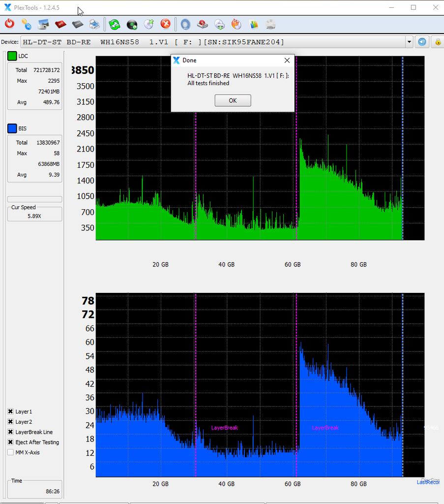This screenshot has width=444, height=504.
Task: Click the Cur Speed value 5.89X
Action: [34, 216]
